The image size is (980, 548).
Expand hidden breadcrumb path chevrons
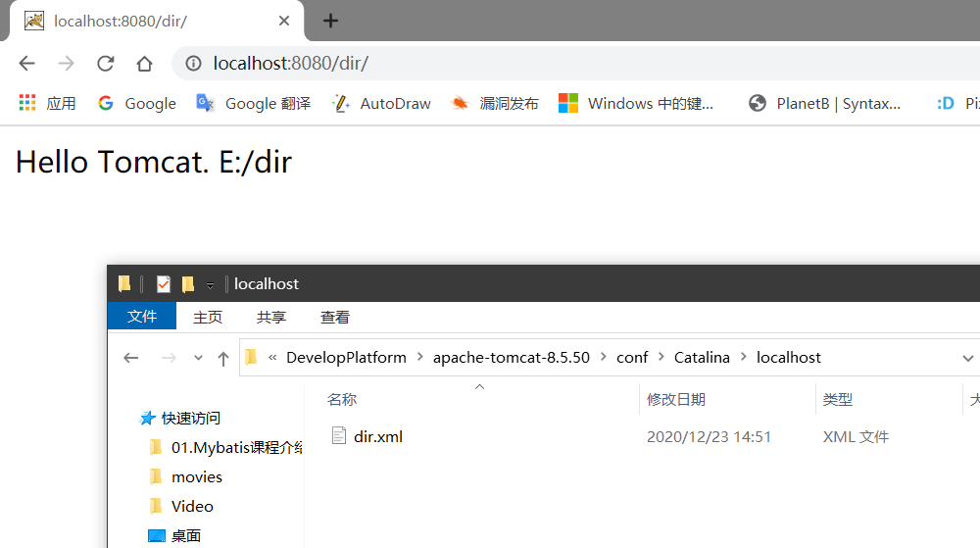272,358
